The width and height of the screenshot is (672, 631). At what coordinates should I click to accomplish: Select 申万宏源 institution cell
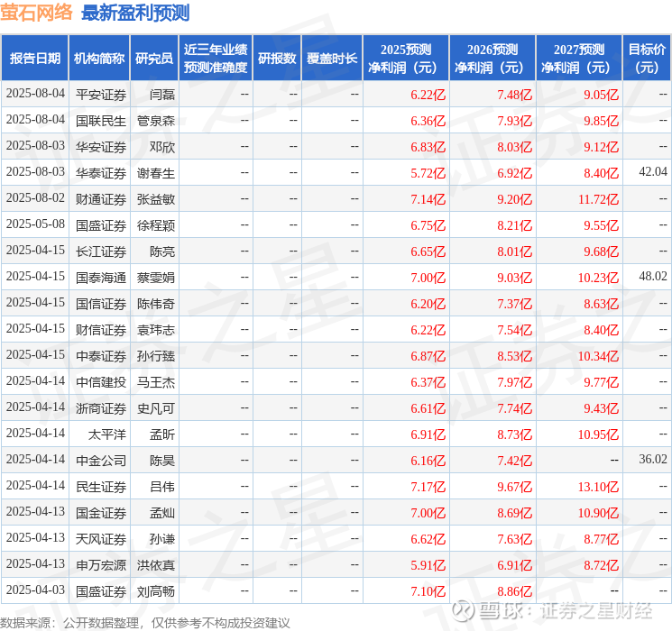(101, 565)
